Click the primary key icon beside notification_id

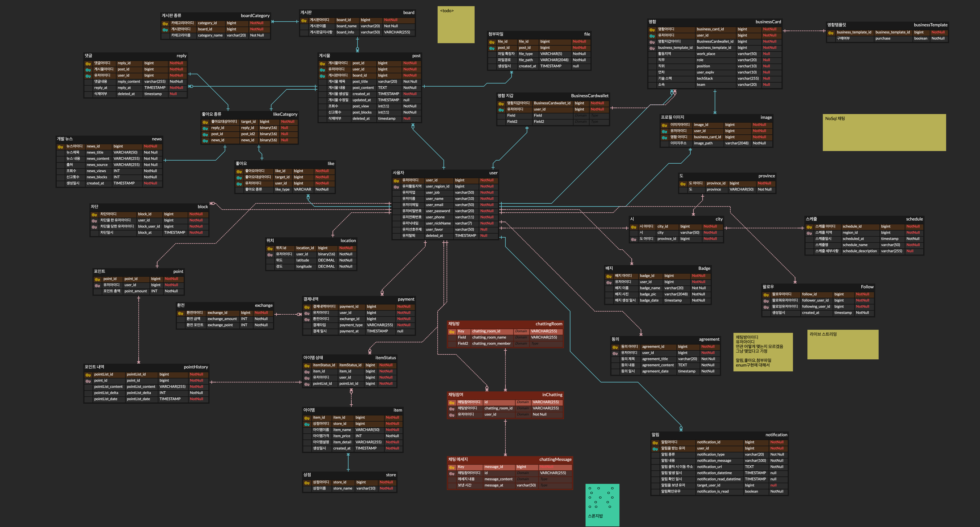click(655, 443)
